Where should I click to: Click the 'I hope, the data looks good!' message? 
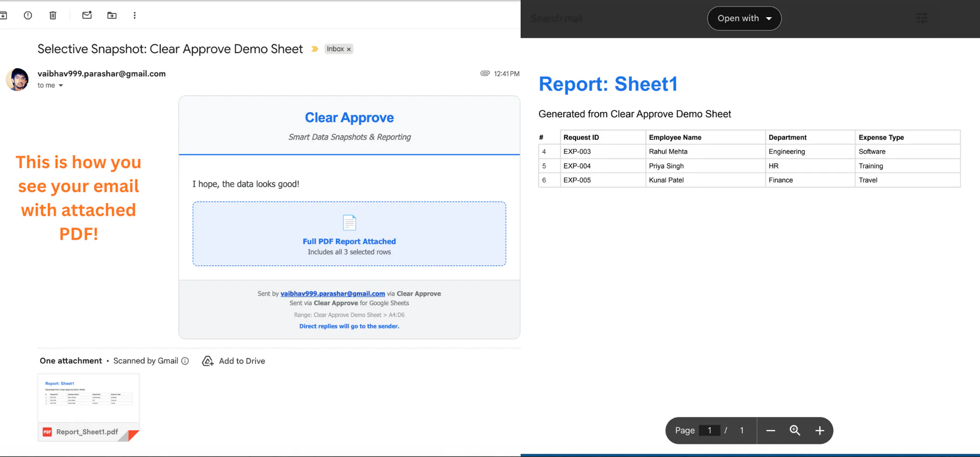tap(246, 184)
